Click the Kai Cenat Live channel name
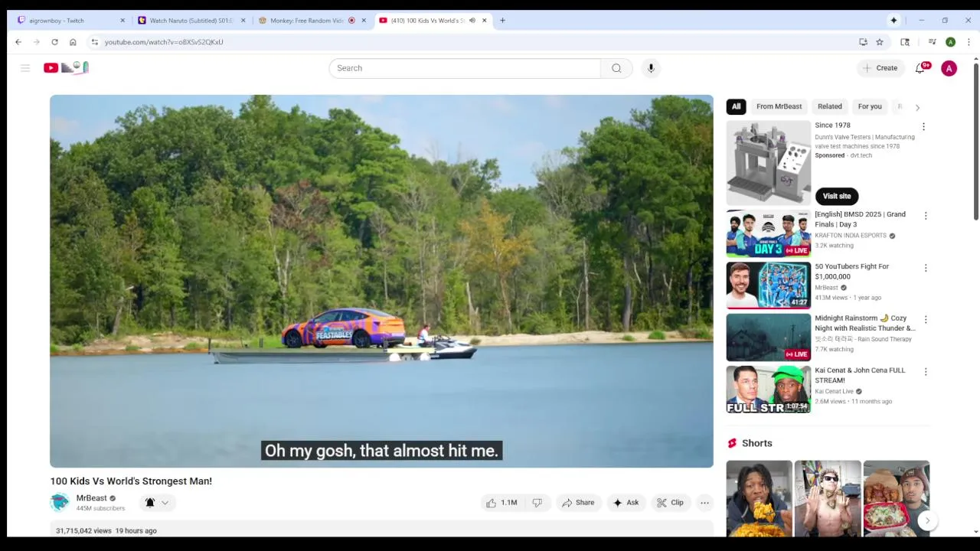980x551 pixels. pos(834,391)
